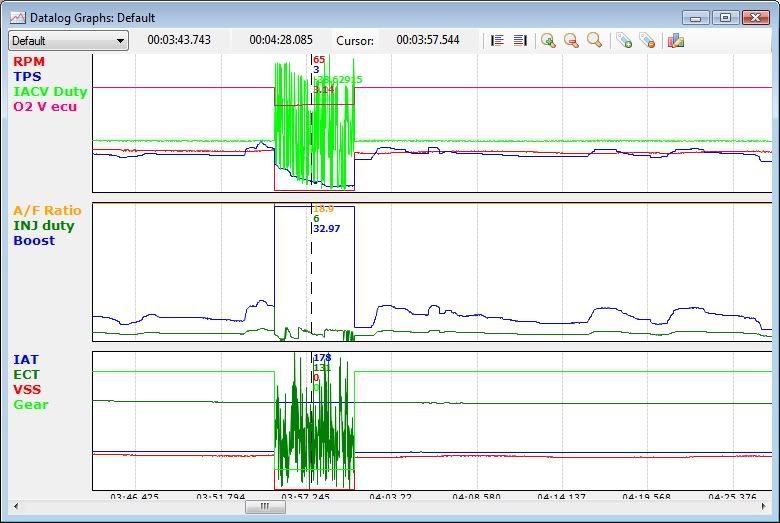Select the ECT legend label

26,375
